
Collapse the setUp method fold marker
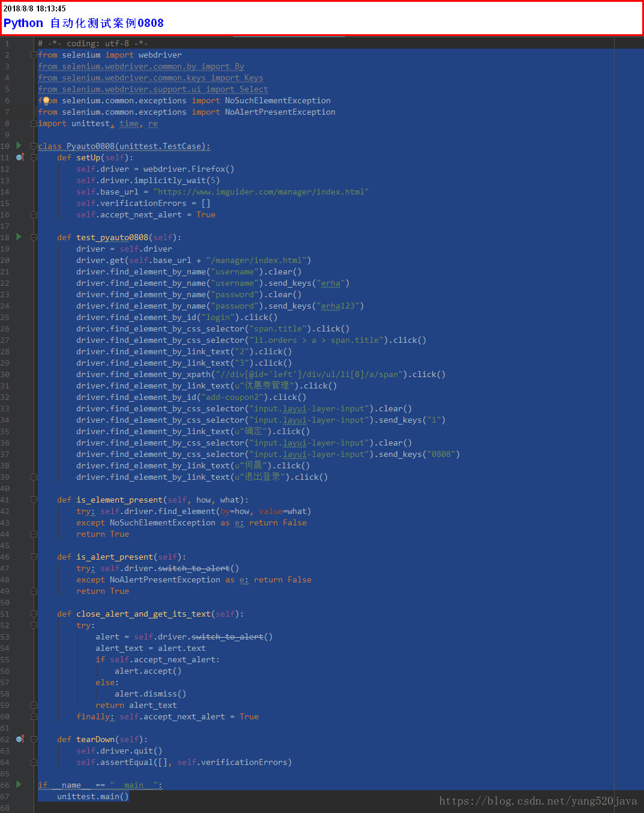click(34, 157)
